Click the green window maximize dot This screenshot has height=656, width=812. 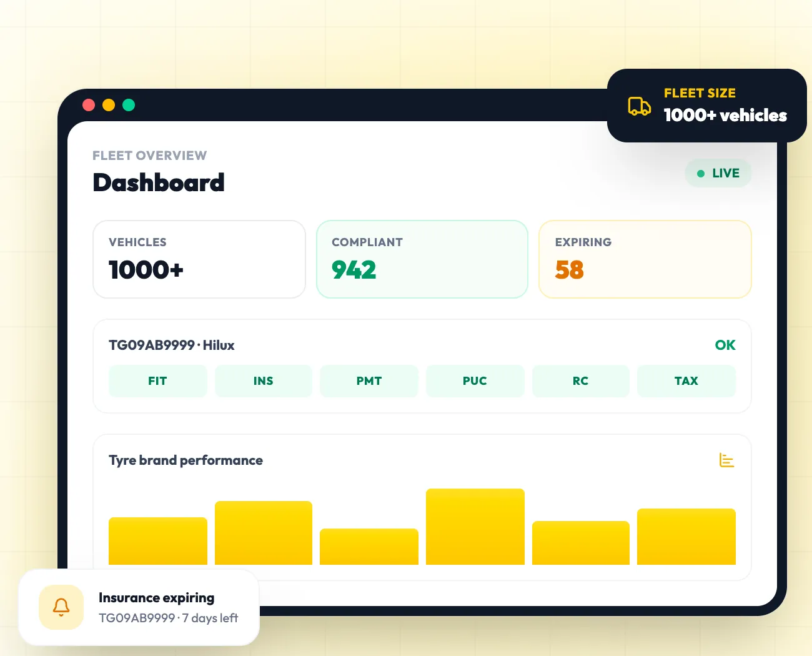click(x=129, y=105)
